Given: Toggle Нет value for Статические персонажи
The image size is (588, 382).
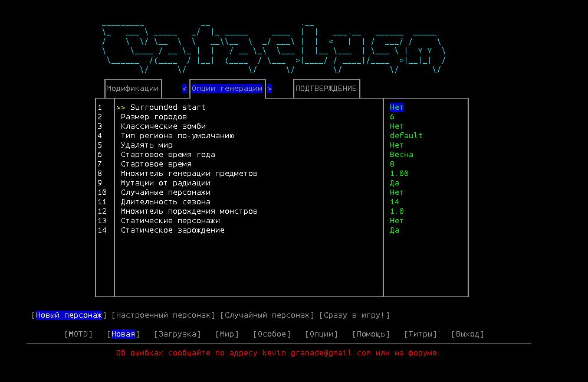Looking at the screenshot, I should point(397,221).
